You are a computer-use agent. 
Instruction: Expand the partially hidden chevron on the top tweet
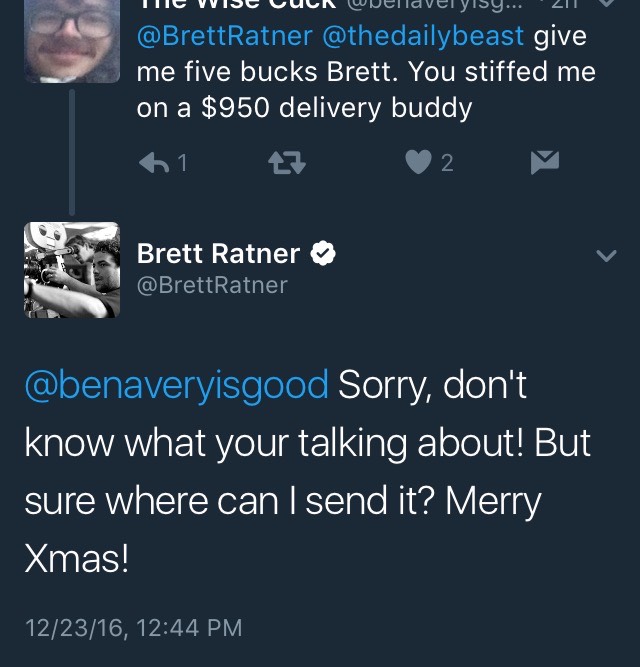(x=606, y=5)
